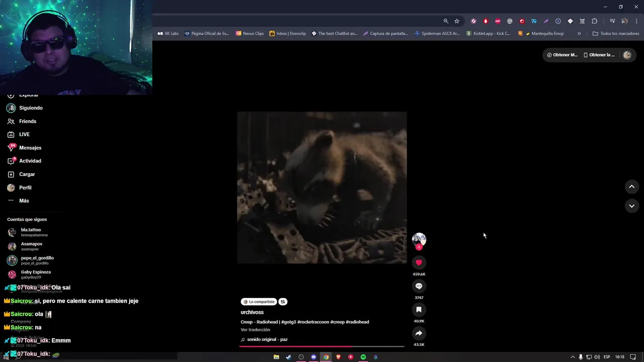Open the Captura de pantalla bookmark
This screenshot has height=362, width=644.
pos(385,34)
